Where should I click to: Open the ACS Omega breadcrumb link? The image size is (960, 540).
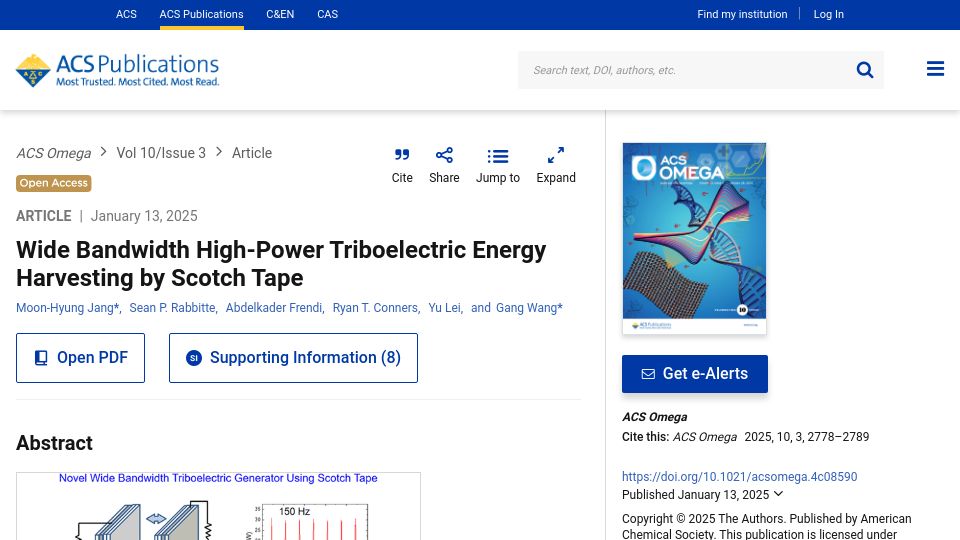[54, 153]
